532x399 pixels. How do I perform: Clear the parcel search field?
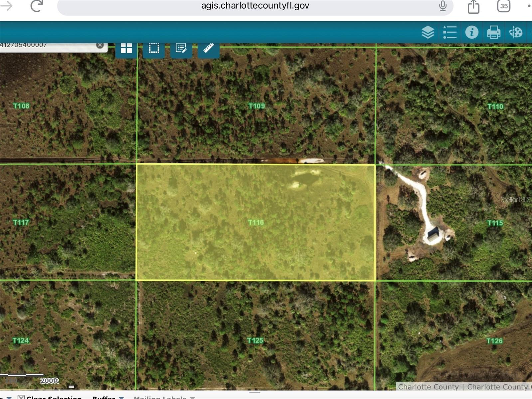point(100,45)
